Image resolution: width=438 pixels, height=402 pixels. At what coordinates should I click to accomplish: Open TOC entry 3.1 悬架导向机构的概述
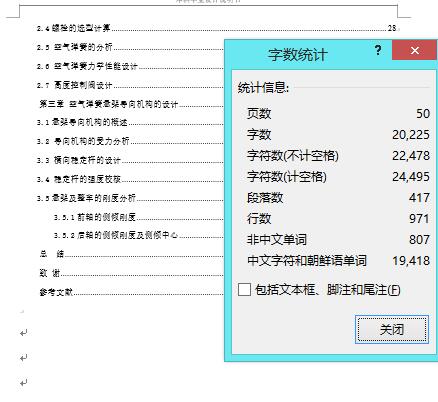[x=82, y=122]
